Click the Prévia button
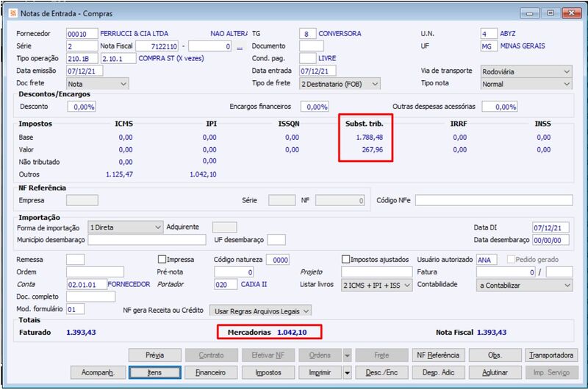 click(155, 355)
